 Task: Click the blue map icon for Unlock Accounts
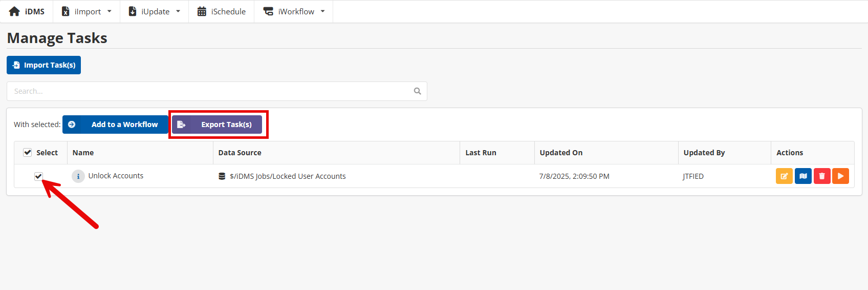click(803, 176)
